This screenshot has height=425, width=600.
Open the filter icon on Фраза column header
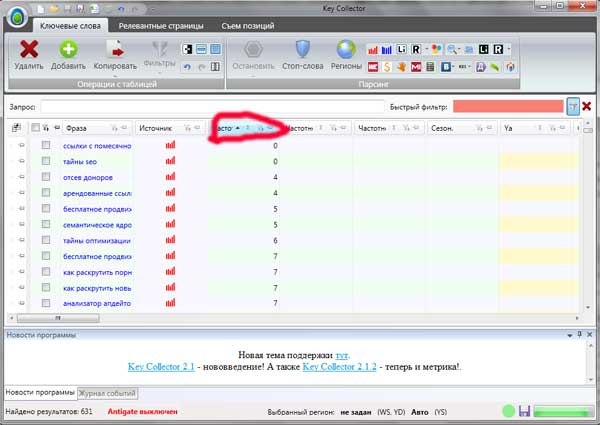pos(114,128)
